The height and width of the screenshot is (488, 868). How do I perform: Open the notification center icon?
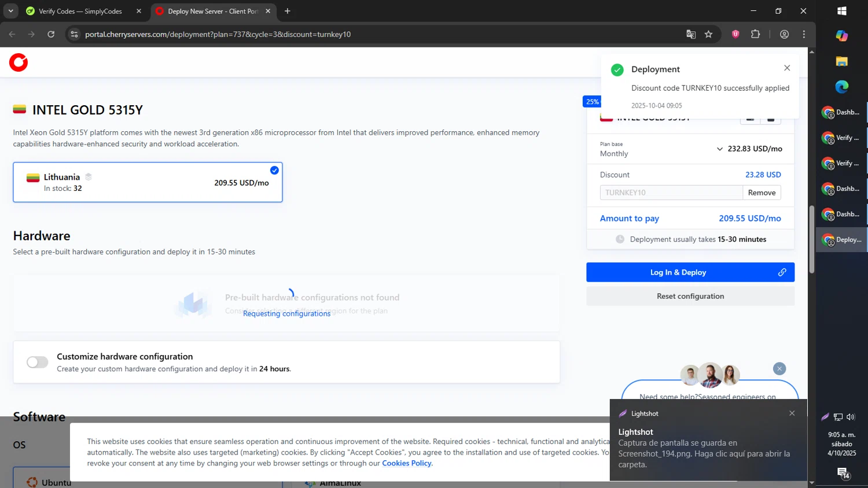[843, 473]
